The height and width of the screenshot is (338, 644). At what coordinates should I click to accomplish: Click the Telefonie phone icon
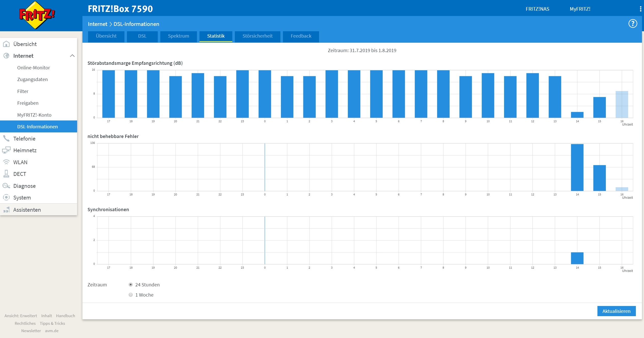tap(6, 139)
